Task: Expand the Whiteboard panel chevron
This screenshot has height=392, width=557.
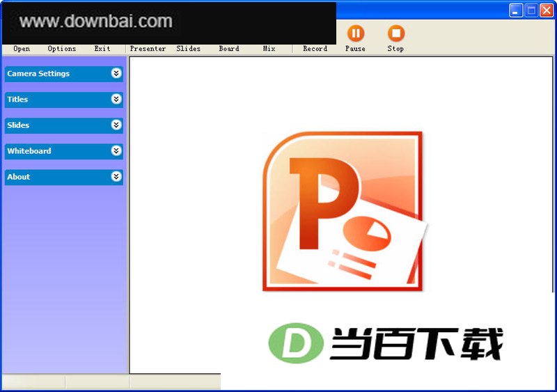Action: (x=116, y=150)
